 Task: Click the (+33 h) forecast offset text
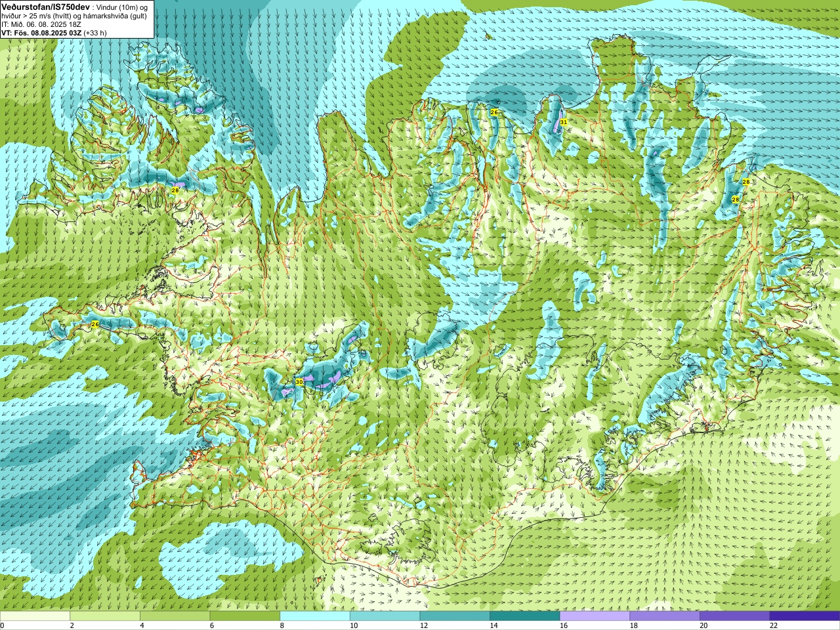click(x=95, y=32)
